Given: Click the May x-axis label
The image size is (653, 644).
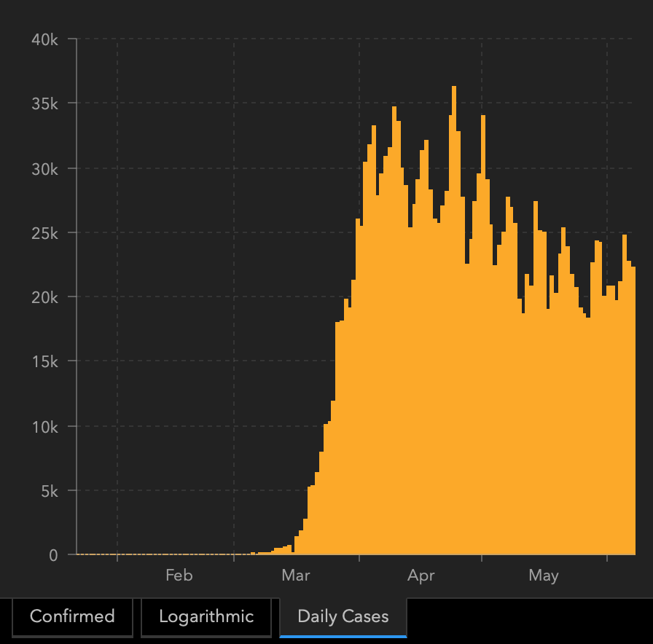Looking at the screenshot, I should tap(544, 576).
